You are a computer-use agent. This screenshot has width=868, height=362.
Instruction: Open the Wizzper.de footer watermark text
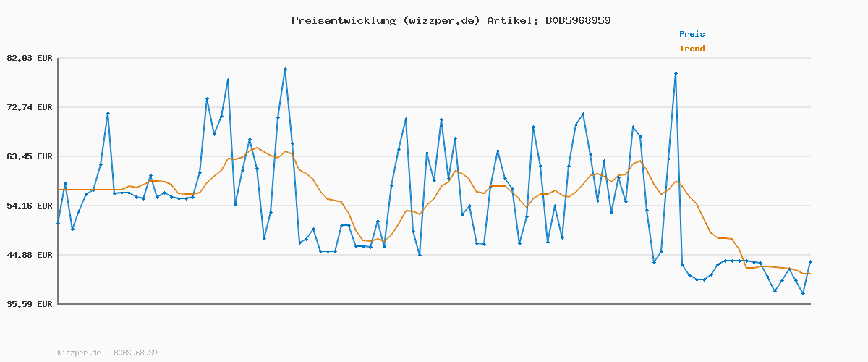[107, 353]
